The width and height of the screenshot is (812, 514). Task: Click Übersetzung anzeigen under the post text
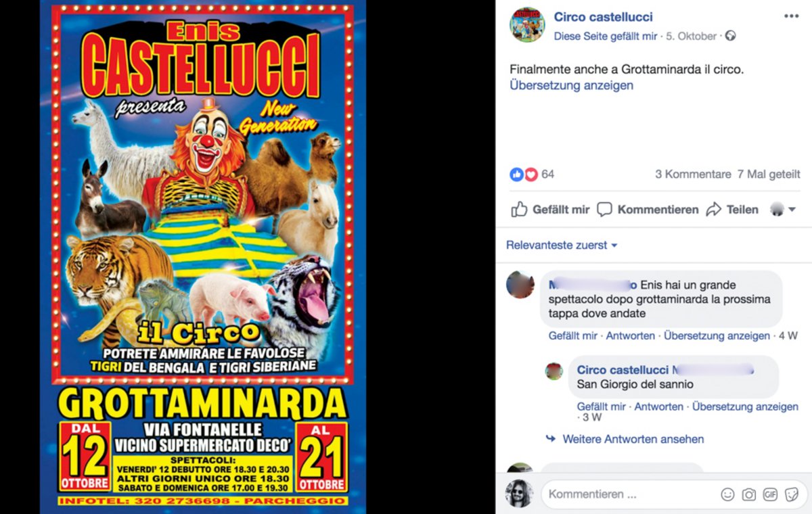pyautogui.click(x=571, y=85)
